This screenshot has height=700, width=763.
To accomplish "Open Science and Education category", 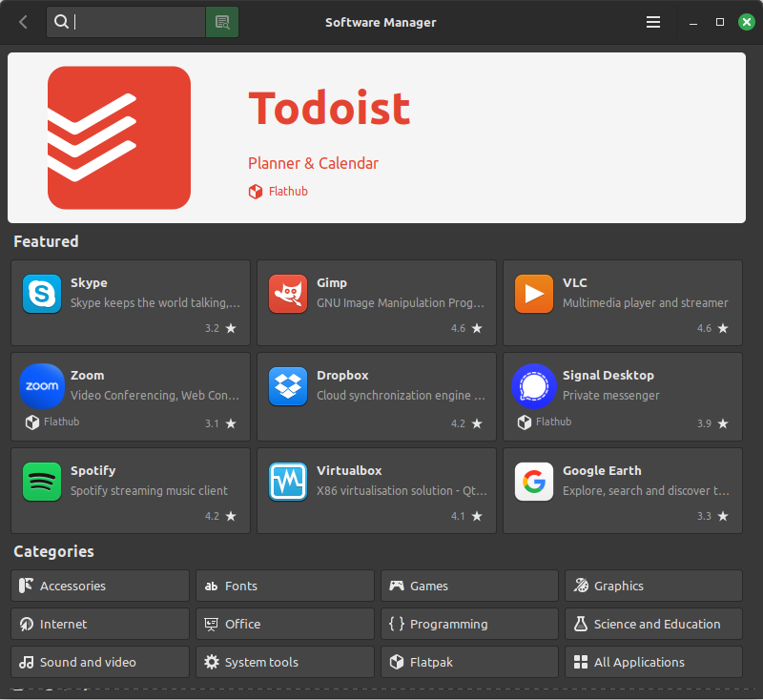I will pos(653,624).
